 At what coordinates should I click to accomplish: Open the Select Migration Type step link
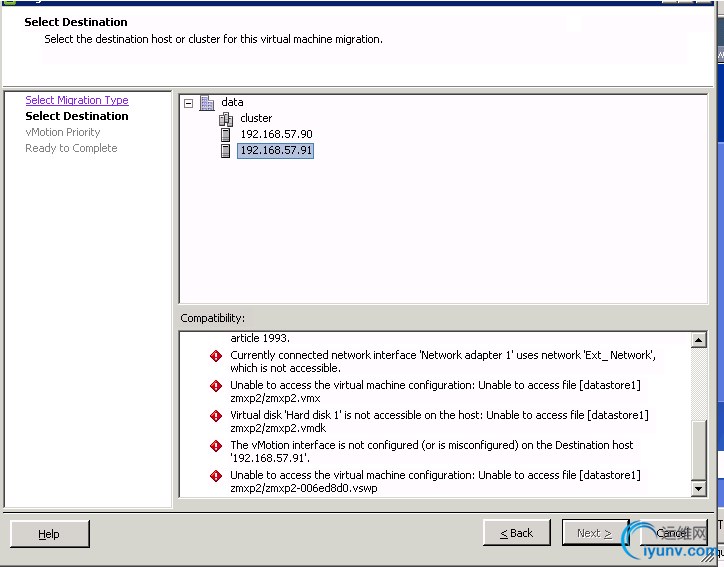[77, 100]
